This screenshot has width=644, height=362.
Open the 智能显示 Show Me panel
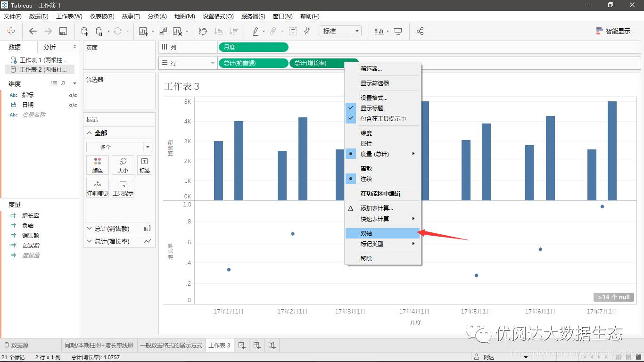[x=613, y=31]
